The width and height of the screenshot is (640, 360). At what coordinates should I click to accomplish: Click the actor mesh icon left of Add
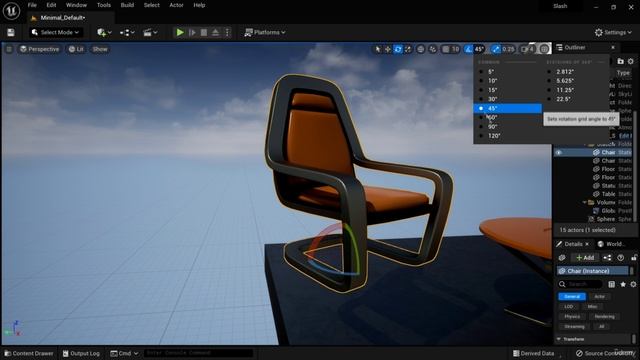point(562,258)
